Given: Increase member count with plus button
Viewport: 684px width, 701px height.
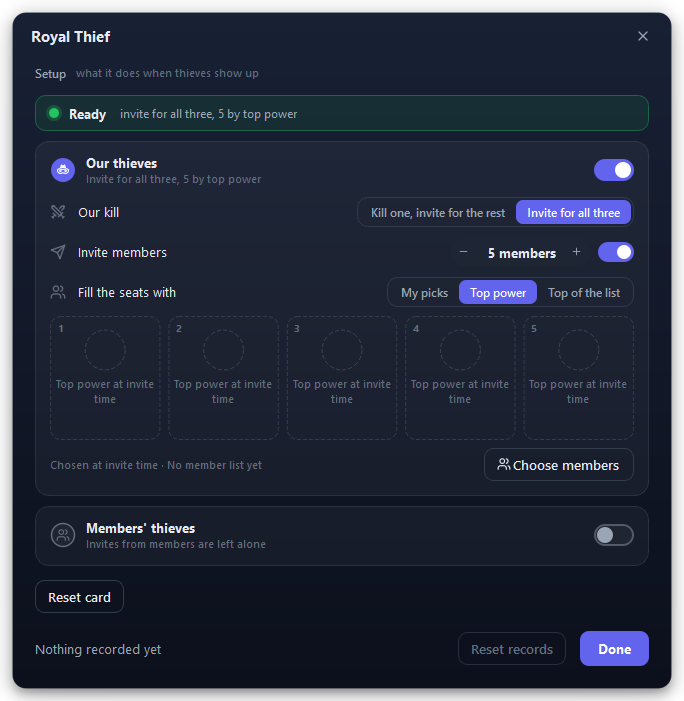Looking at the screenshot, I should coord(576,252).
